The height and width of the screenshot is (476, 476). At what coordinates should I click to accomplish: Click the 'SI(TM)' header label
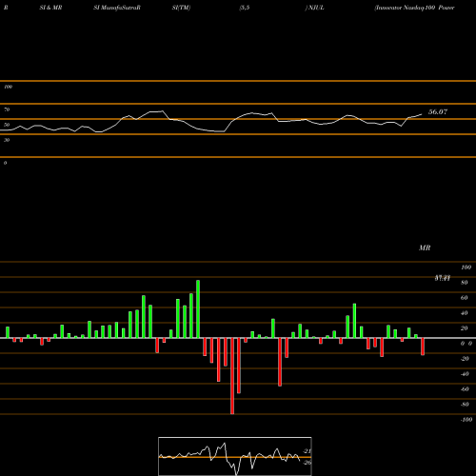click(x=181, y=8)
